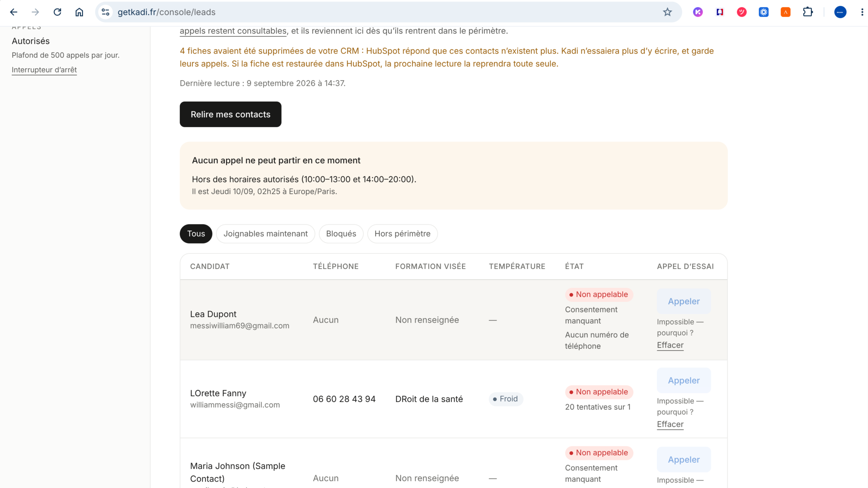Screen dimensions: 868x488
Task: Click the Relire mes contacts button
Action: [230, 114]
